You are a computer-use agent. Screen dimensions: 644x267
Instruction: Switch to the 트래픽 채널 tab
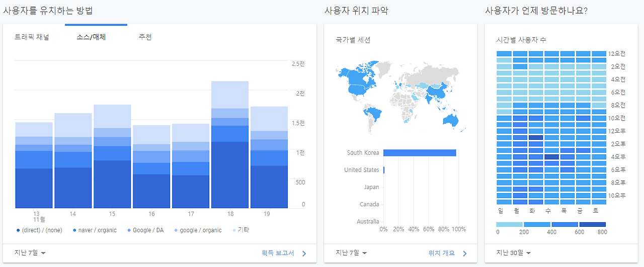[x=32, y=37]
